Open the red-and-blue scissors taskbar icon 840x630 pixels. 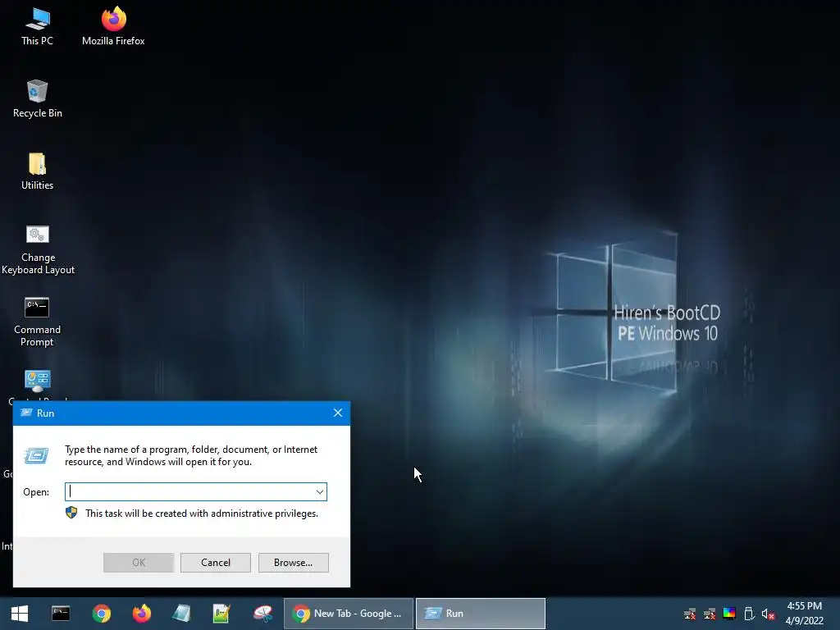click(x=262, y=614)
